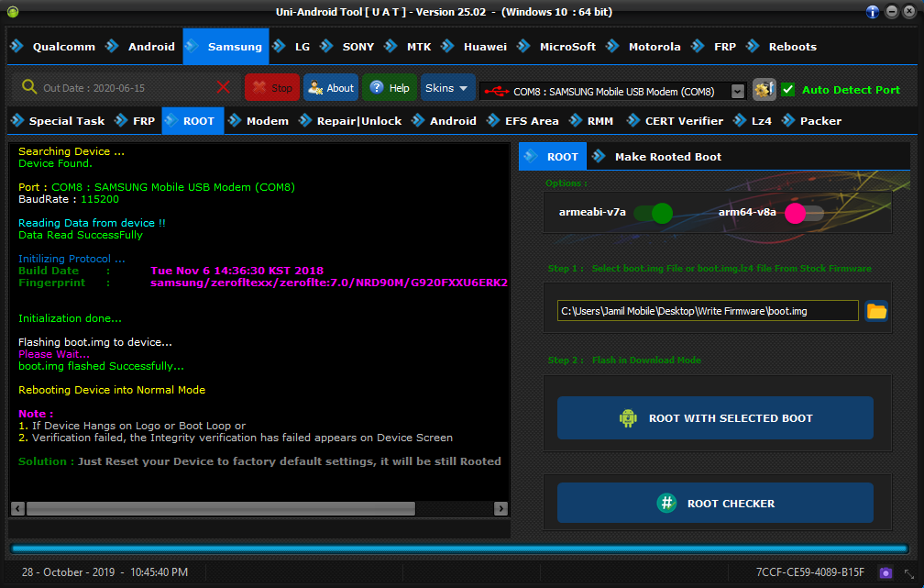Image resolution: width=924 pixels, height=588 pixels.
Task: Open the top-row FRP tab
Action: tap(714, 47)
